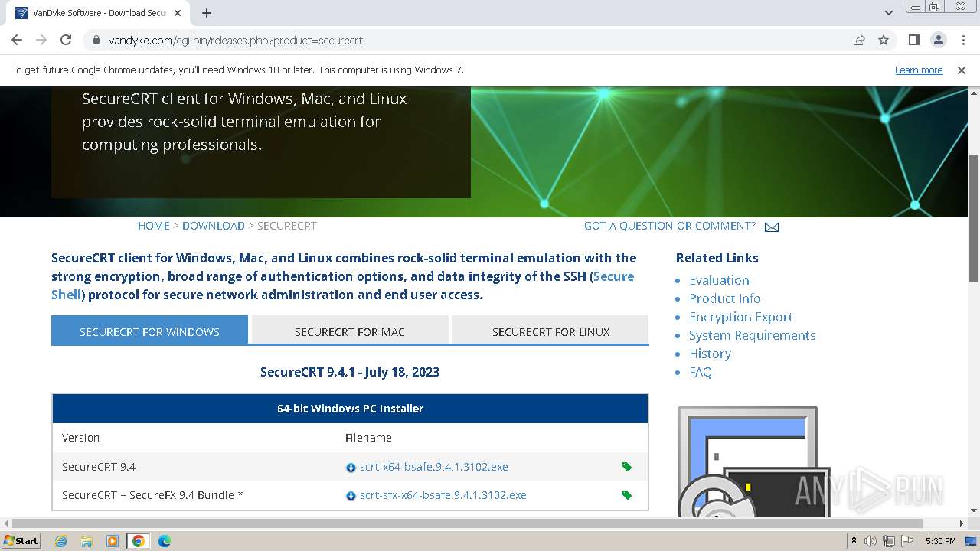Open Windows Media Player taskbar icon
This screenshot has height=551, width=980.
tap(113, 541)
